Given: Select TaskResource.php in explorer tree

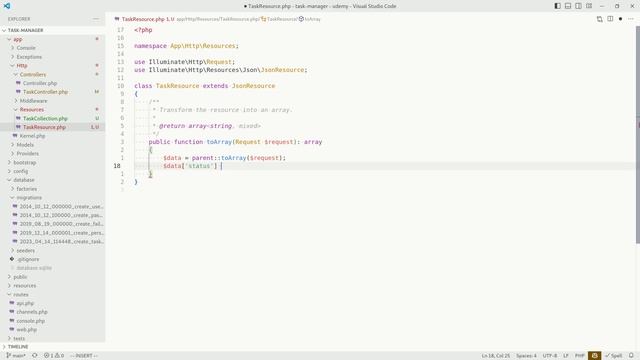Looking at the screenshot, I should 44,127.
